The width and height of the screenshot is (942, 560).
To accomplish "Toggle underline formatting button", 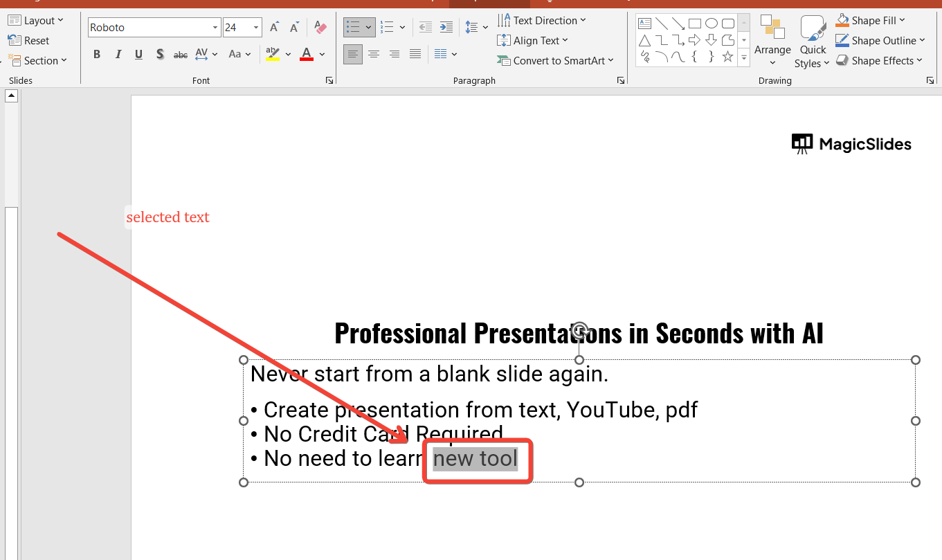I will [138, 54].
